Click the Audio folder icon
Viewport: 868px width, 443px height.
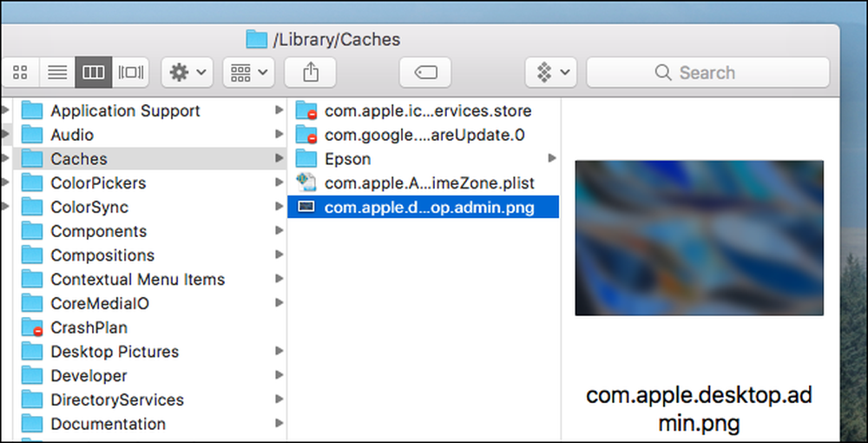(x=32, y=135)
